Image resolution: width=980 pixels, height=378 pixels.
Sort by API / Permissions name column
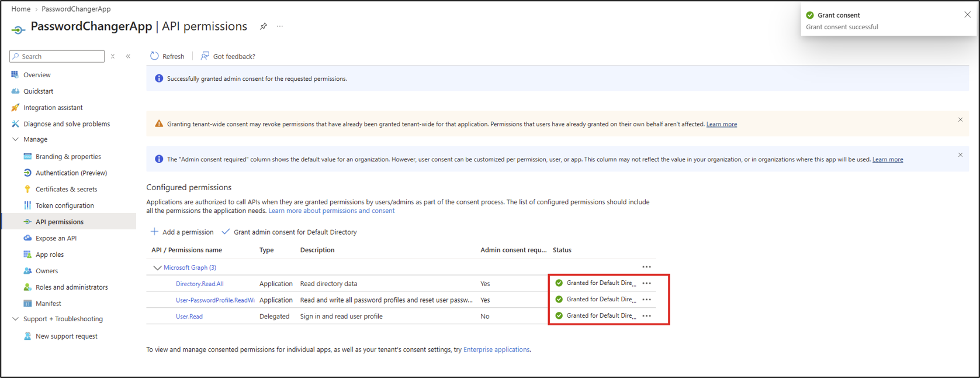186,250
